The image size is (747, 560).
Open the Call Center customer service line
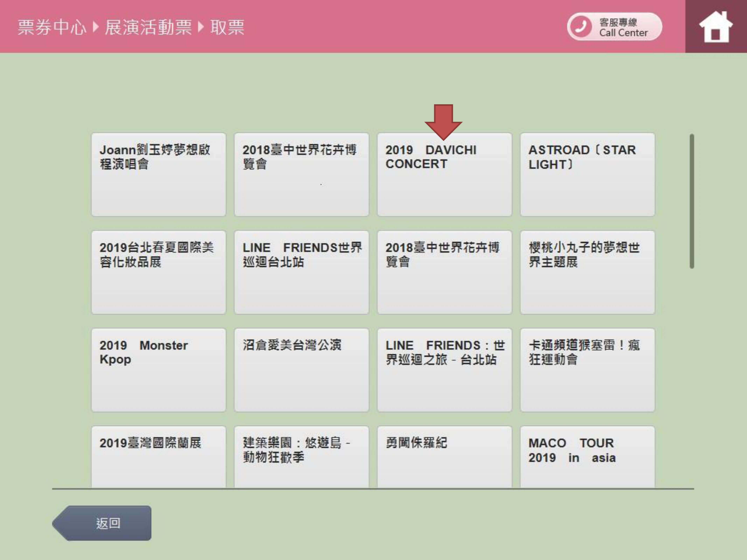coord(614,27)
